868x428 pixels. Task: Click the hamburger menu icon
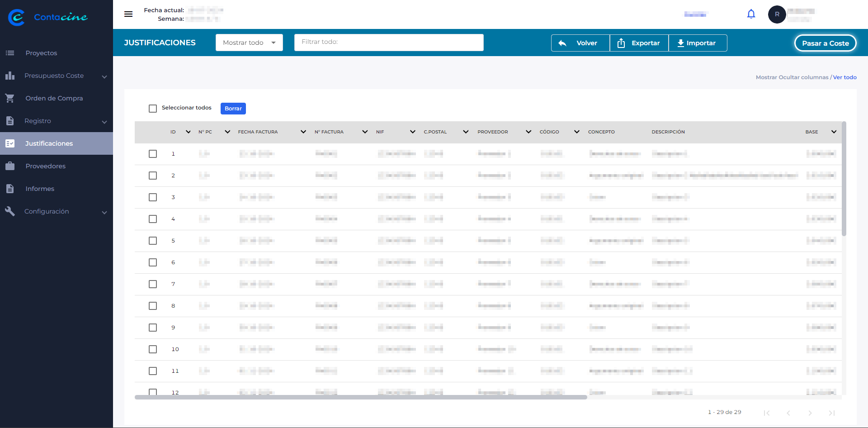[x=128, y=14]
